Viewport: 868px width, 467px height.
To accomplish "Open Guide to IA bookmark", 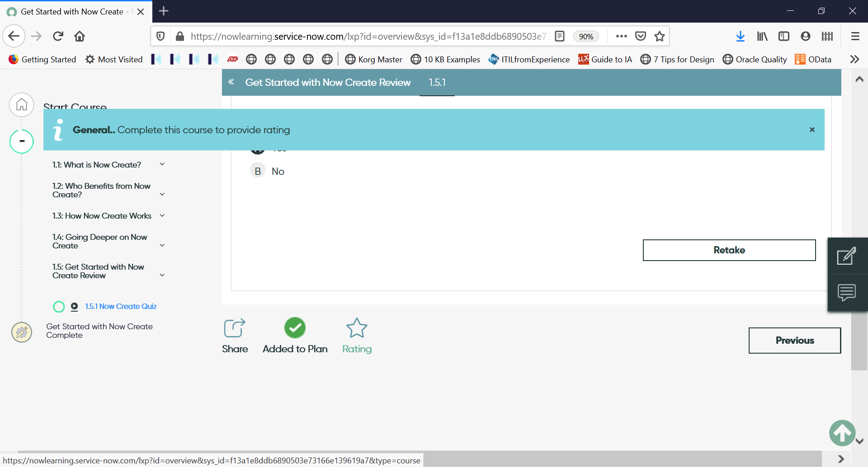I will point(605,59).
